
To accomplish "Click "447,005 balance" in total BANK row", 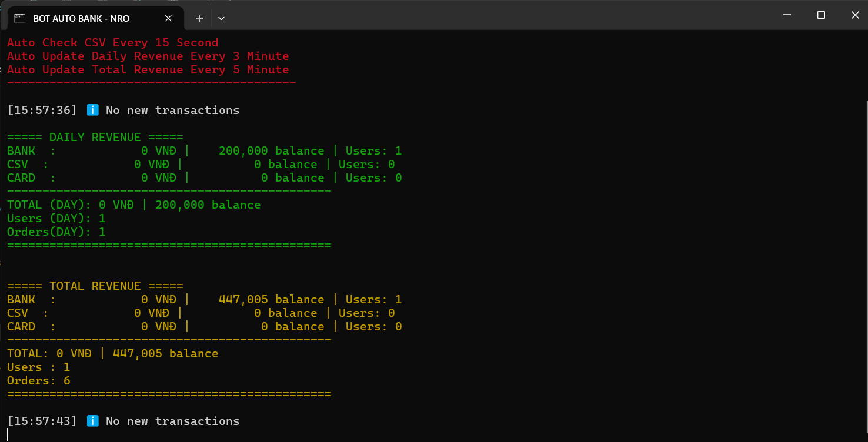I will [272, 300].
